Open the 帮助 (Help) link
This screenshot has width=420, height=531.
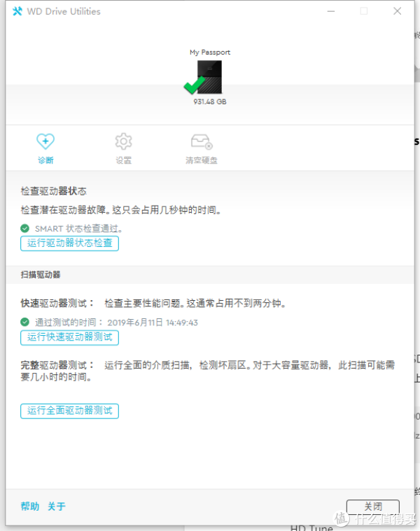[30, 507]
